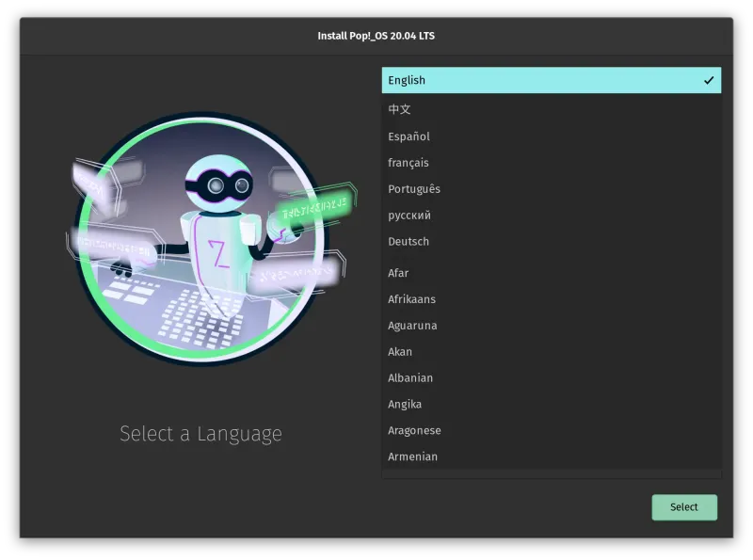Choose the Angika language row
This screenshot has height=560, width=753.
[552, 405]
